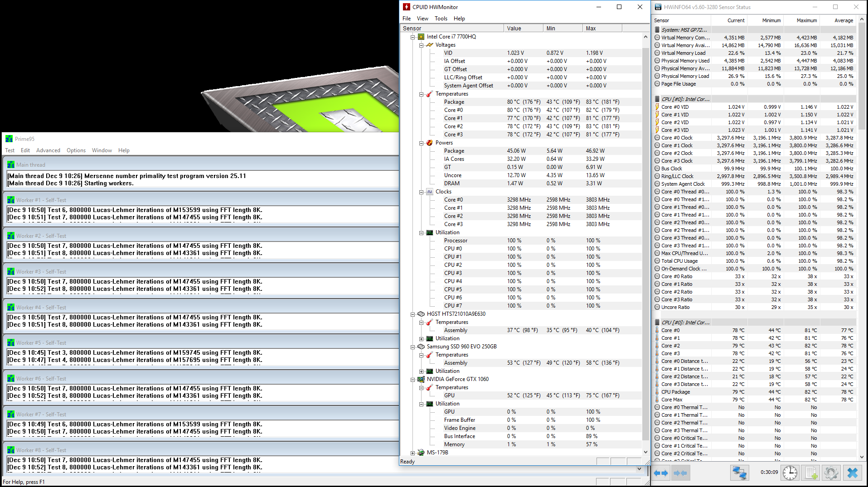Click HWiNFO vertical scrollbar down arrow
868x487 pixels.
pyautogui.click(x=862, y=458)
